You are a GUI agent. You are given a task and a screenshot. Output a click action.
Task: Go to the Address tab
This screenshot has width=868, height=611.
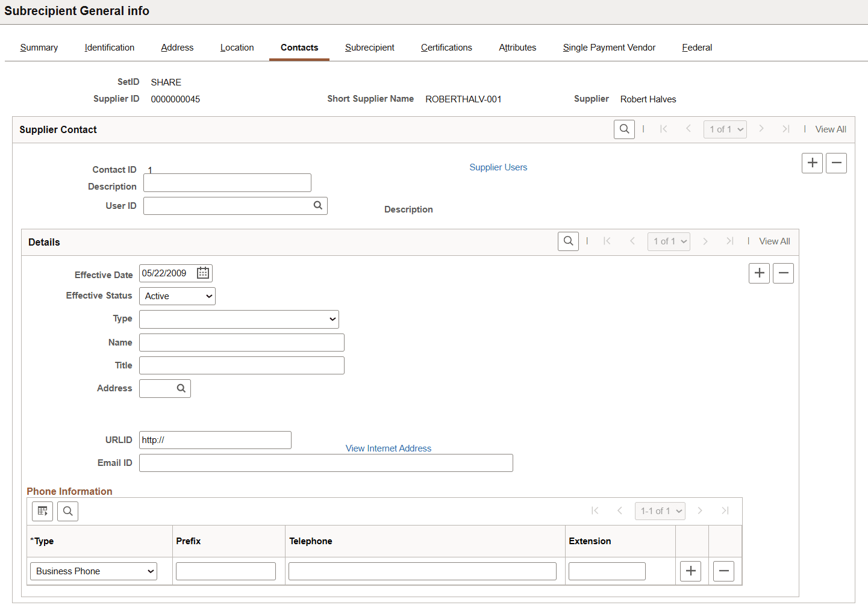(x=177, y=48)
